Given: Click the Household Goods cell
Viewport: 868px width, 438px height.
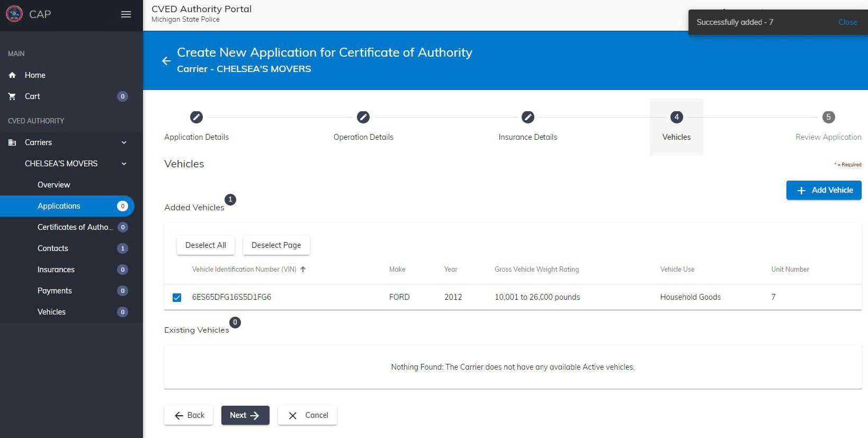Looking at the screenshot, I should (x=690, y=297).
